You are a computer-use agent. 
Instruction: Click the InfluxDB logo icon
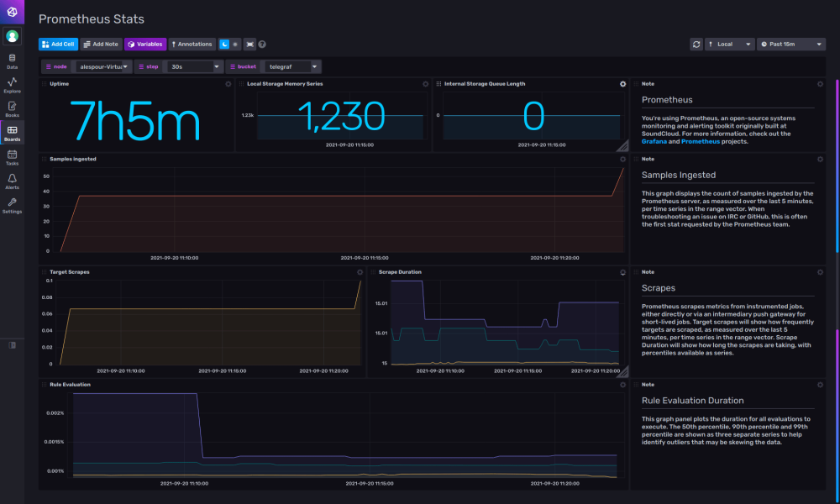click(x=12, y=10)
